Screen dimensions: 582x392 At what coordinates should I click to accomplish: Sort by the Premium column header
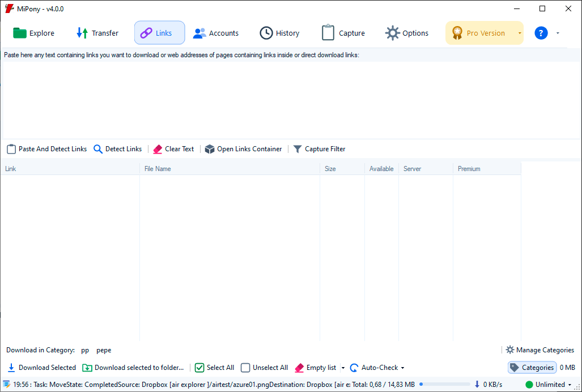click(x=487, y=169)
